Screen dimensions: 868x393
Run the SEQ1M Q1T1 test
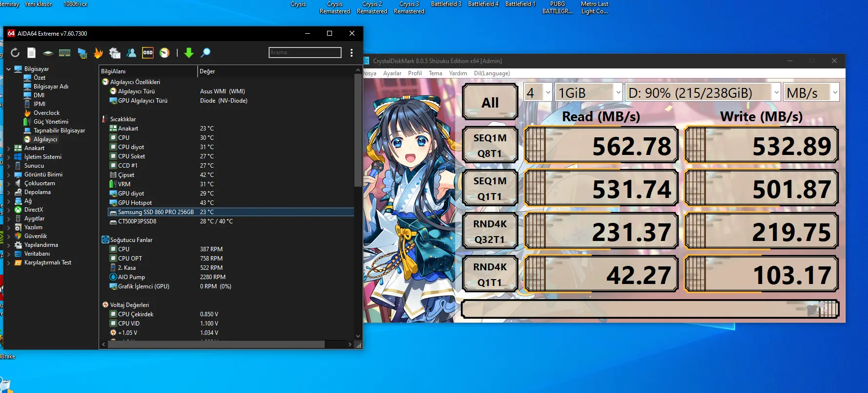point(490,189)
